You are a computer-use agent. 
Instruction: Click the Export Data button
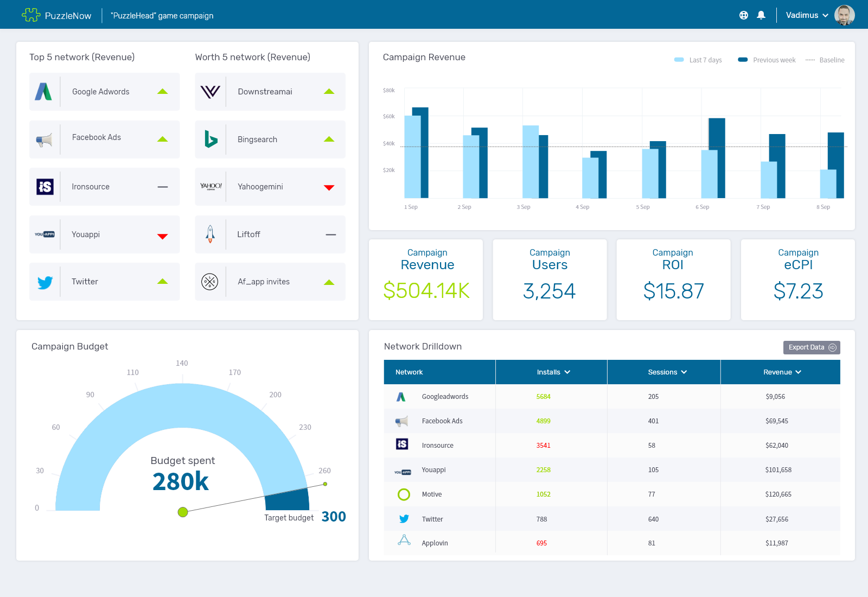click(811, 347)
